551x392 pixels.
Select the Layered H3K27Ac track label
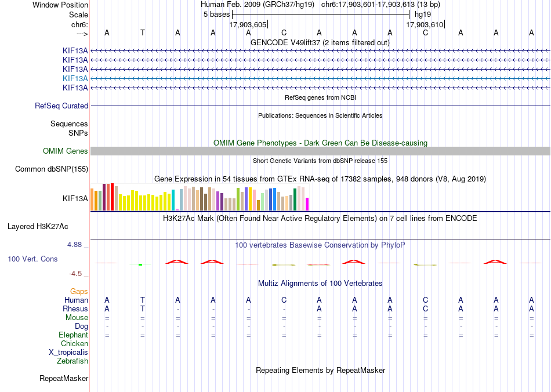tap(38, 227)
